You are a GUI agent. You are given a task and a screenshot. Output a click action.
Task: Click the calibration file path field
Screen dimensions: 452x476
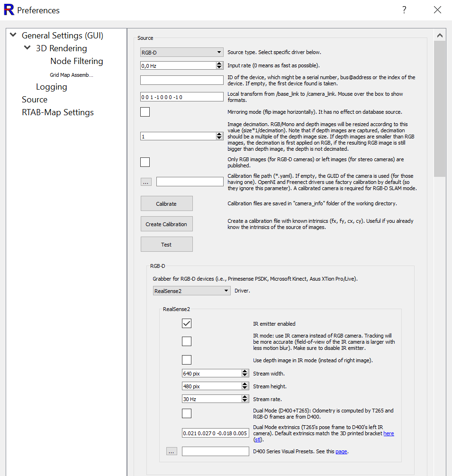click(190, 182)
